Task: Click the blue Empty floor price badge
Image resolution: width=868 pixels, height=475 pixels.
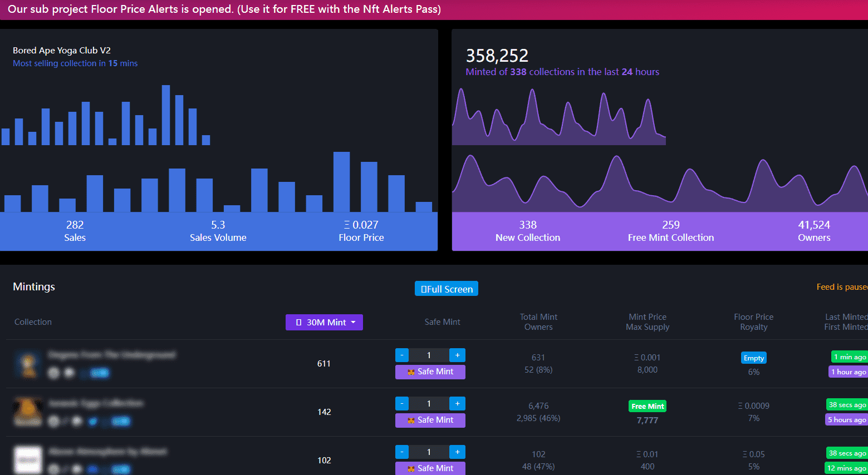Action: coord(753,358)
